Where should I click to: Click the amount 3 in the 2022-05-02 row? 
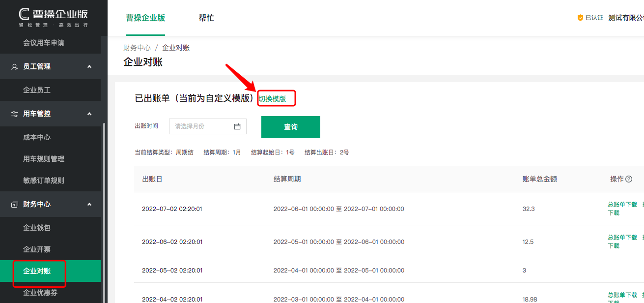pyautogui.click(x=525, y=271)
